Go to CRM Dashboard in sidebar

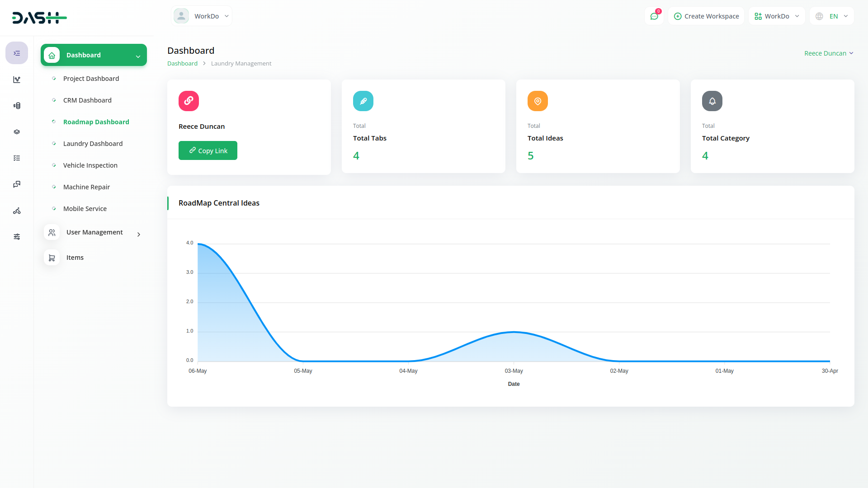pos(87,100)
